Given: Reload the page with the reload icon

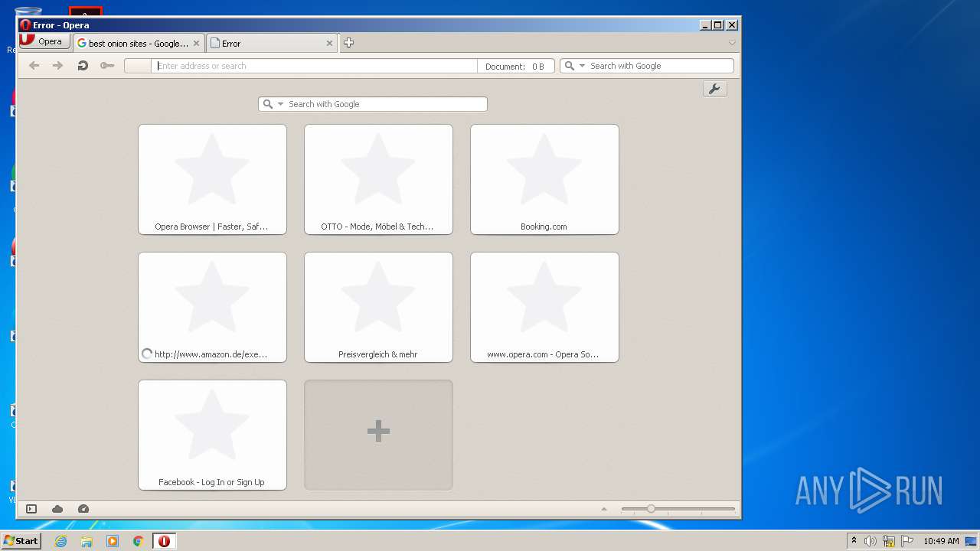Looking at the screenshot, I should point(83,66).
